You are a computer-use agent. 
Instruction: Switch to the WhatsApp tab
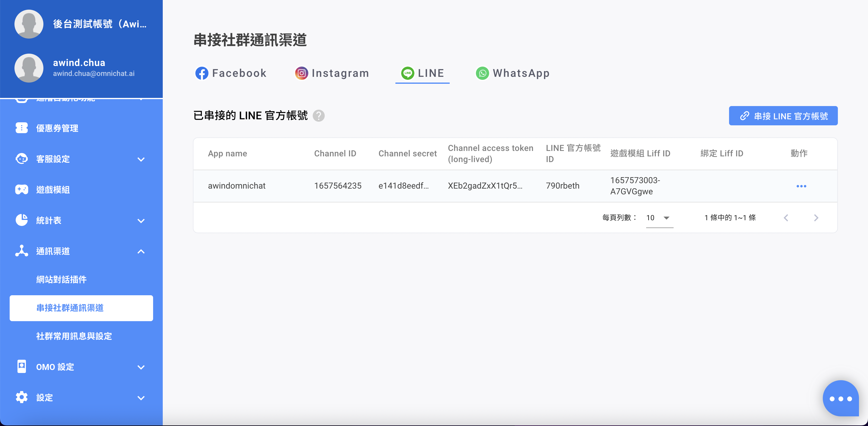click(512, 73)
